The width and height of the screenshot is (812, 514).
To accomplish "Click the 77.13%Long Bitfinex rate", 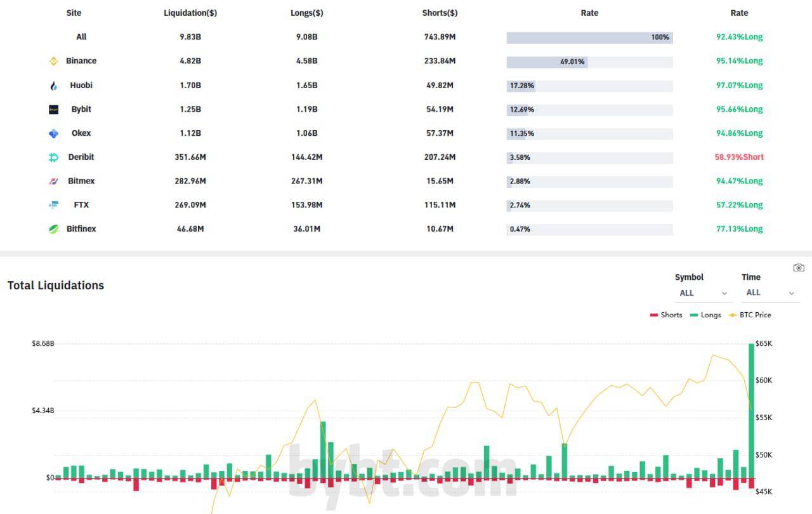I will 739,228.
